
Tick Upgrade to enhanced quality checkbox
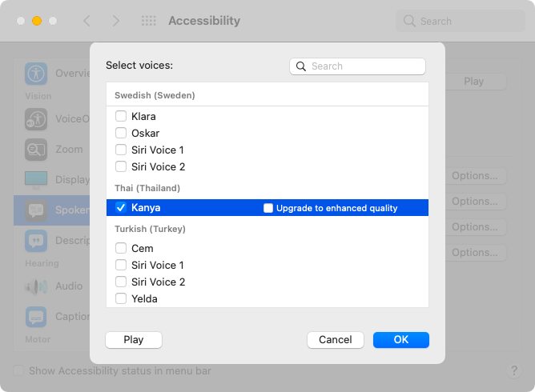[x=268, y=208]
